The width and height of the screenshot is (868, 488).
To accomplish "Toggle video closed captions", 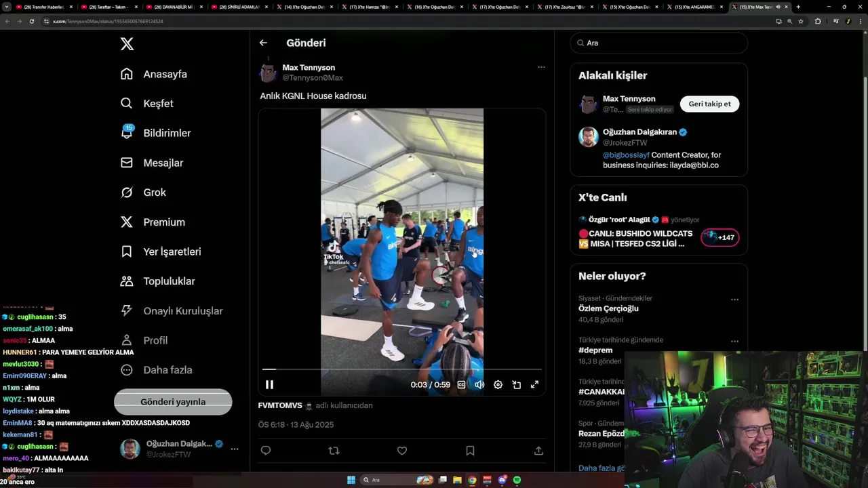I will coord(461,384).
